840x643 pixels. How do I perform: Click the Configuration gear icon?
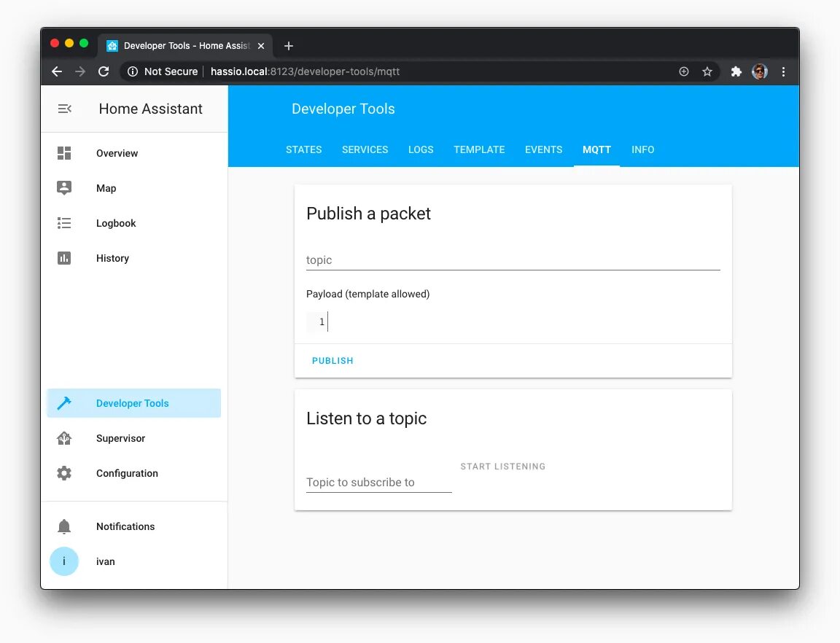point(64,473)
